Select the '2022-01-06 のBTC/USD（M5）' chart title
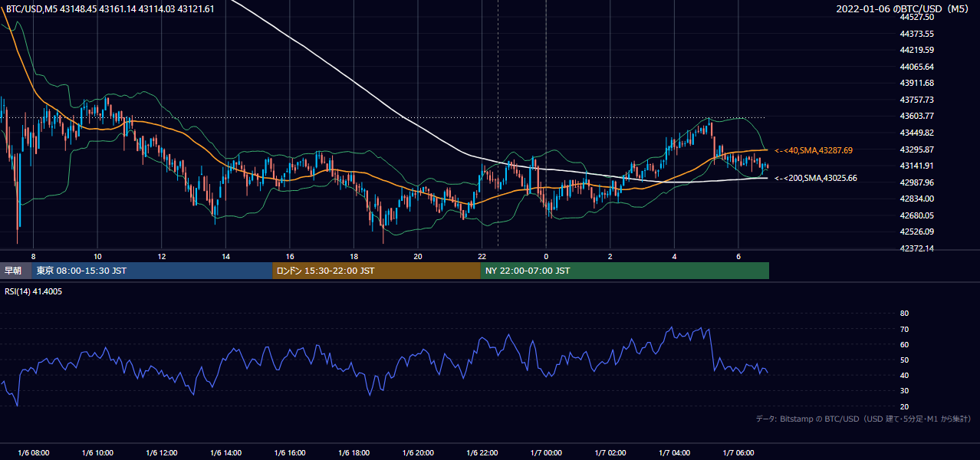Screen dimensions: 980x460 pos(903,8)
